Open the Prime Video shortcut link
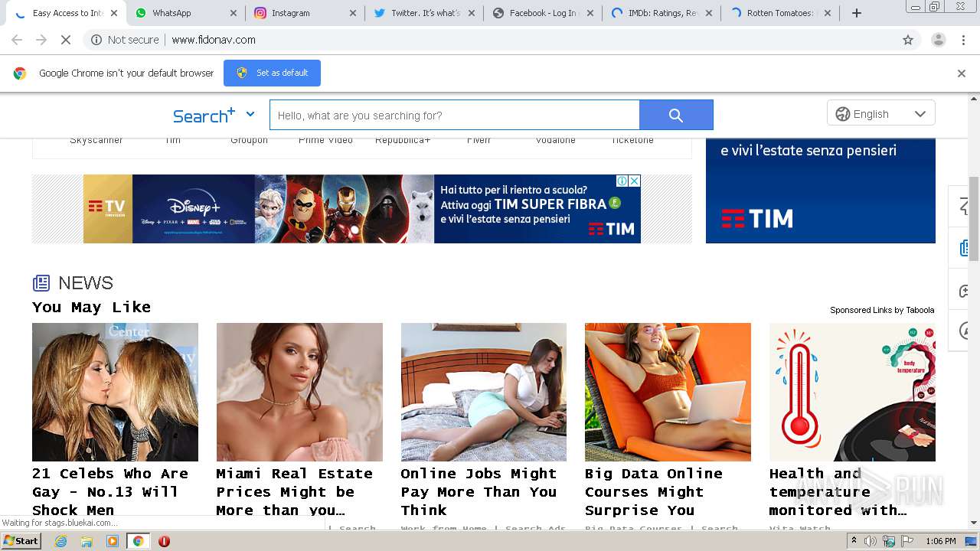The width and height of the screenshot is (980, 551). point(326,141)
